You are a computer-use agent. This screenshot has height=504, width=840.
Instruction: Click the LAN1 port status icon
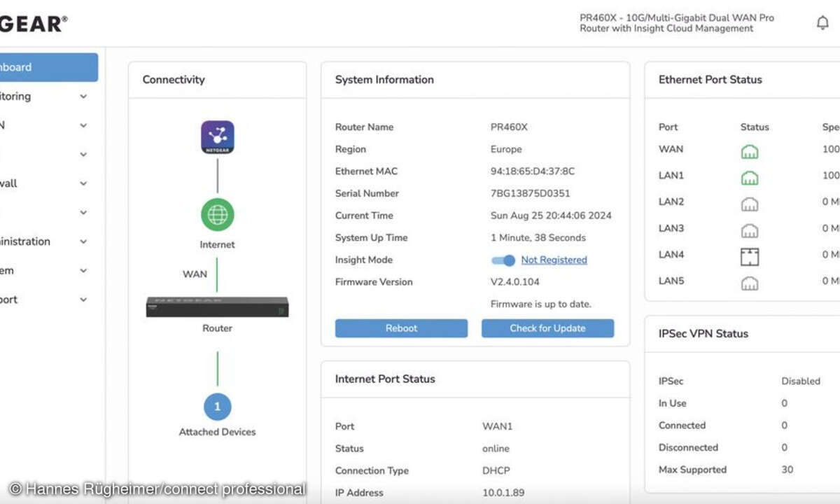tap(750, 178)
